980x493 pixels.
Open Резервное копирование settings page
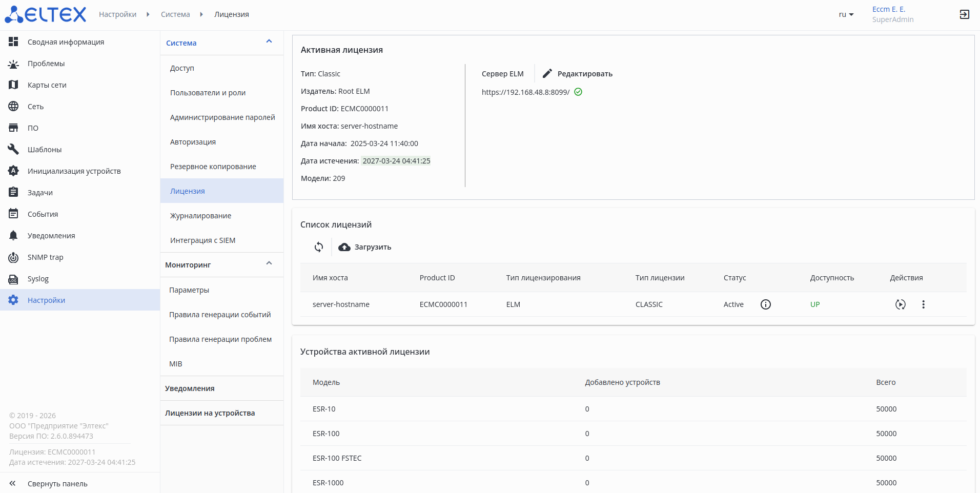(213, 167)
